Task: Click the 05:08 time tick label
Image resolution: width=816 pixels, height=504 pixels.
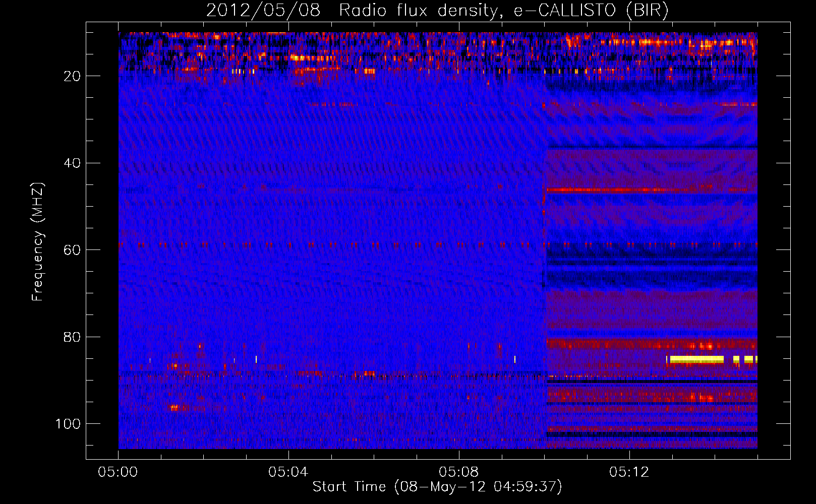Action: click(x=459, y=472)
